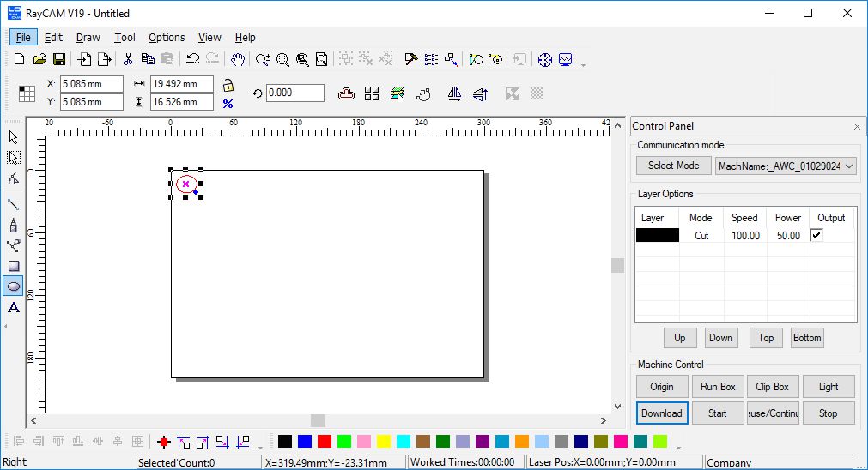Toggle the percent size mode
The image size is (868, 470).
[228, 103]
